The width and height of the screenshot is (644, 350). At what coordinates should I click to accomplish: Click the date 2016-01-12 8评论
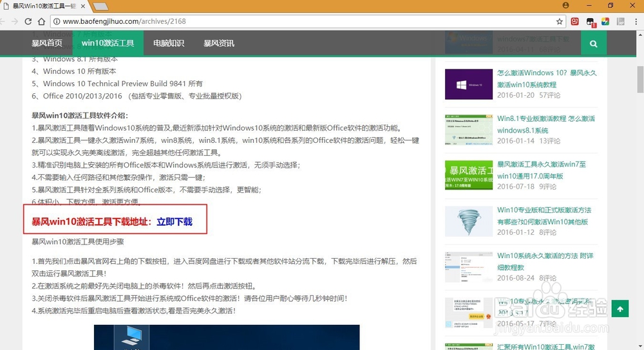coord(527,232)
